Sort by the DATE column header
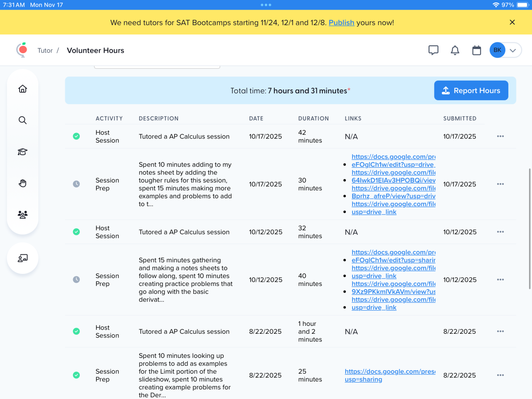532x399 pixels. [256, 118]
